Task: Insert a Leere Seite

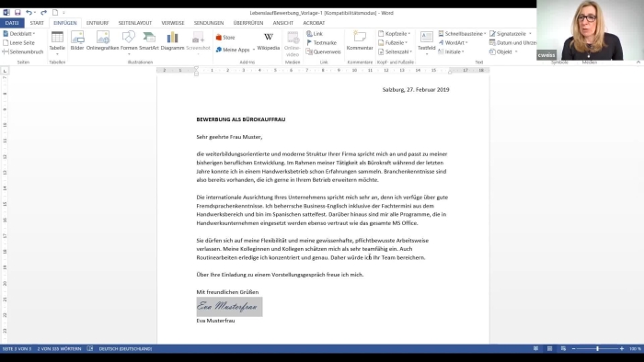Action: [18, 42]
